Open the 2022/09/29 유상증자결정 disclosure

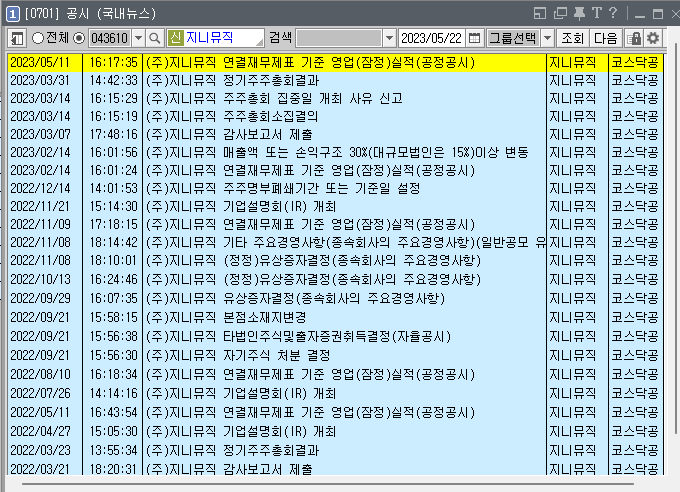point(335,298)
